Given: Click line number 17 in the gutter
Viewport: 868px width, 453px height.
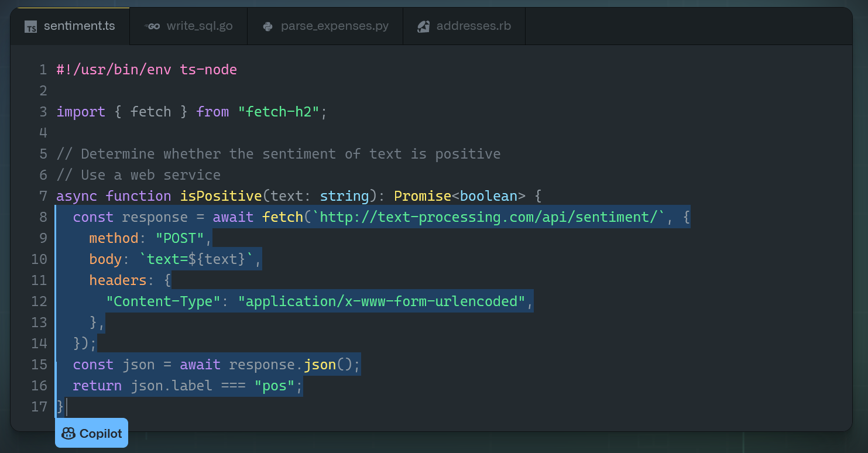Looking at the screenshot, I should pos(39,406).
